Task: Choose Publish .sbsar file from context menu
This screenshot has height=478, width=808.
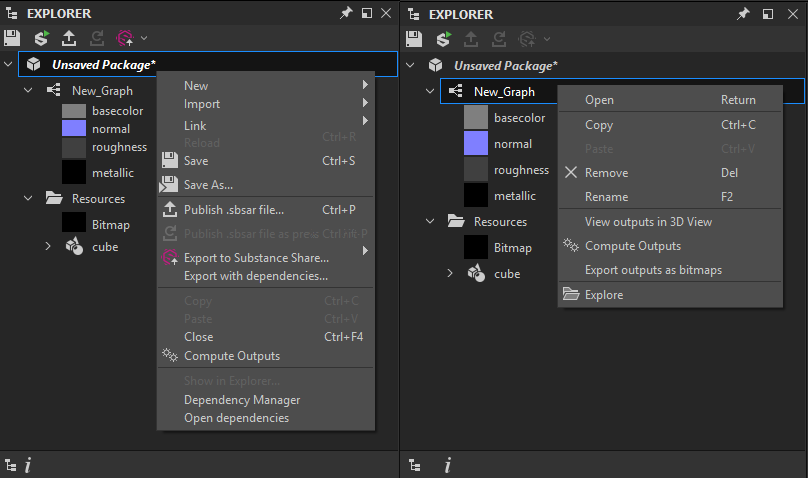Action: click(x=234, y=210)
